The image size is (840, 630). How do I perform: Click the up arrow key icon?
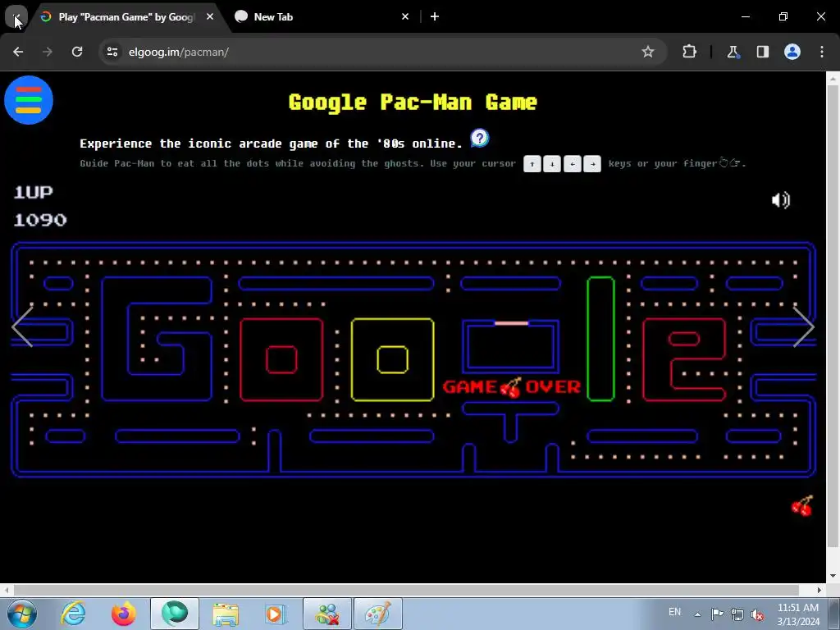[x=532, y=164]
